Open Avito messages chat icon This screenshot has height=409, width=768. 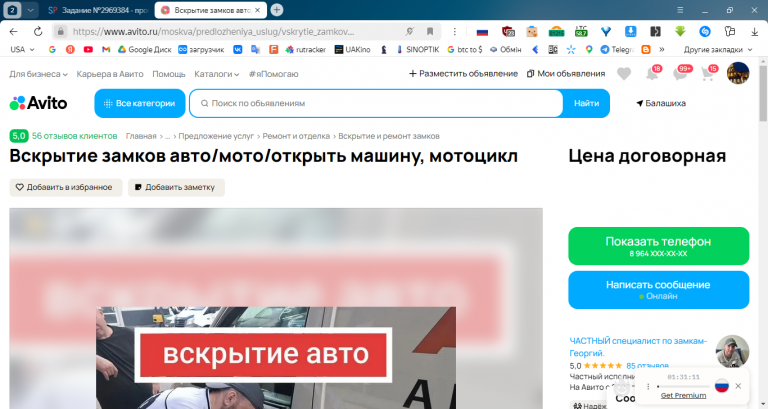coord(680,74)
